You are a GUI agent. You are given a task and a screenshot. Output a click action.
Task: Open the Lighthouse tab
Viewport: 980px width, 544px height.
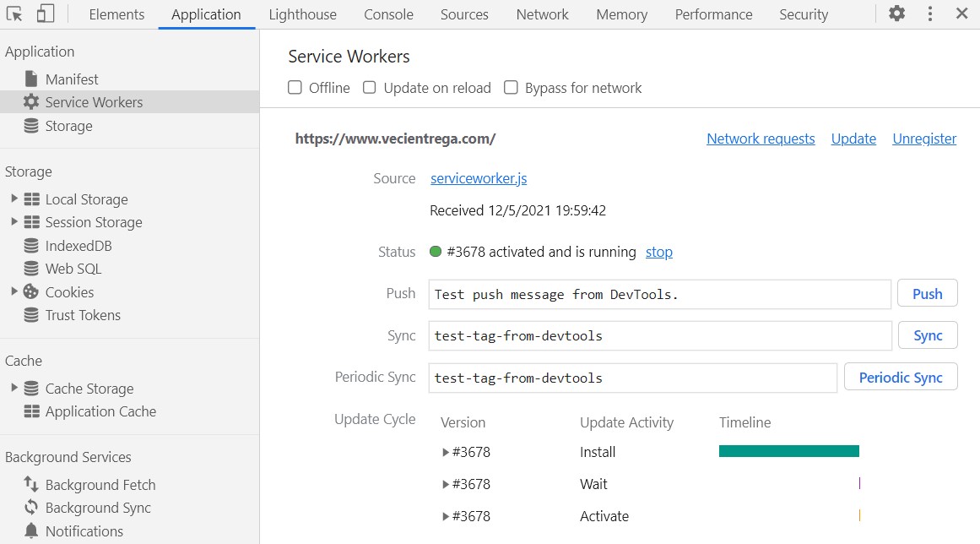(302, 14)
